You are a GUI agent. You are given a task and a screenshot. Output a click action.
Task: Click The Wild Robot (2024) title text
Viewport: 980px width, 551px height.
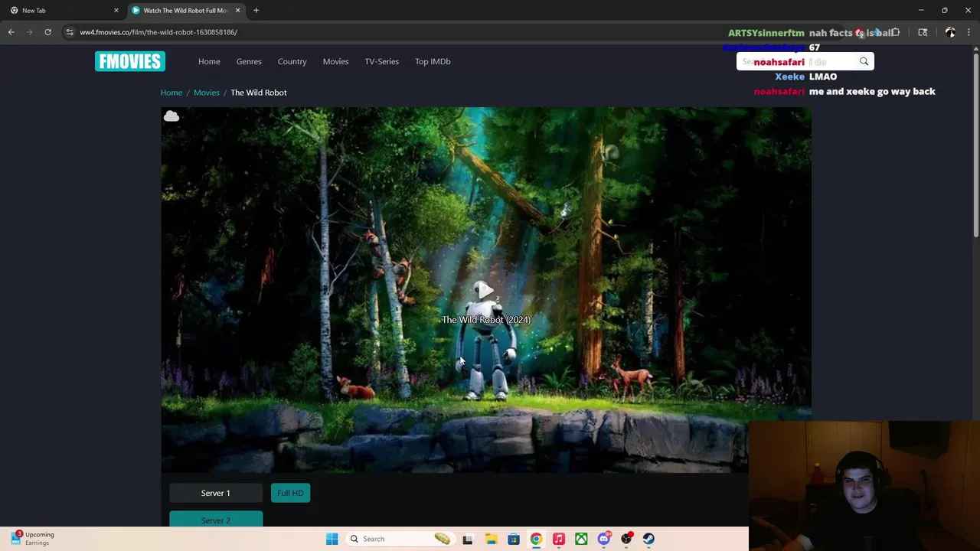pyautogui.click(x=485, y=320)
